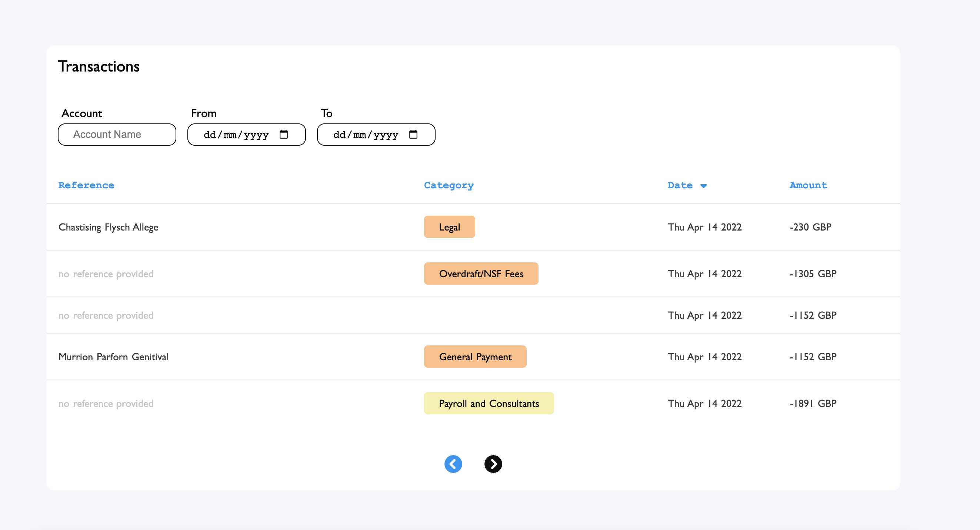Click the -230 GBP amount
Viewport: 980px width, 530px height.
point(810,227)
